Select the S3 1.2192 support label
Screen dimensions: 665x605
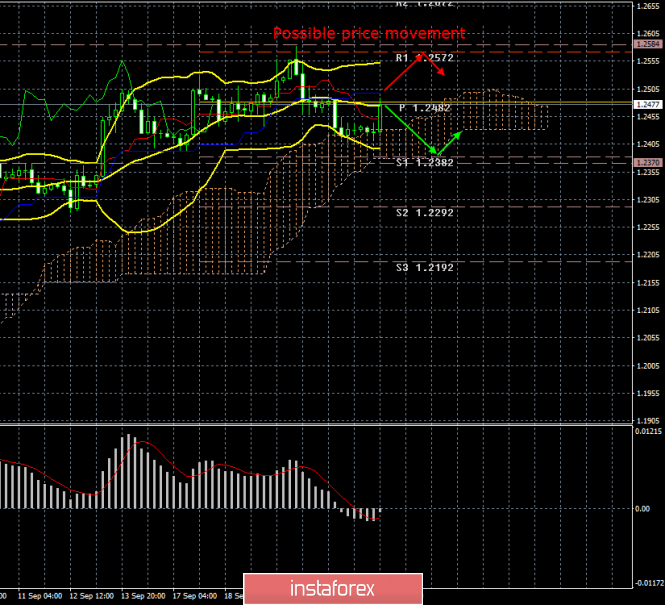pos(425,267)
